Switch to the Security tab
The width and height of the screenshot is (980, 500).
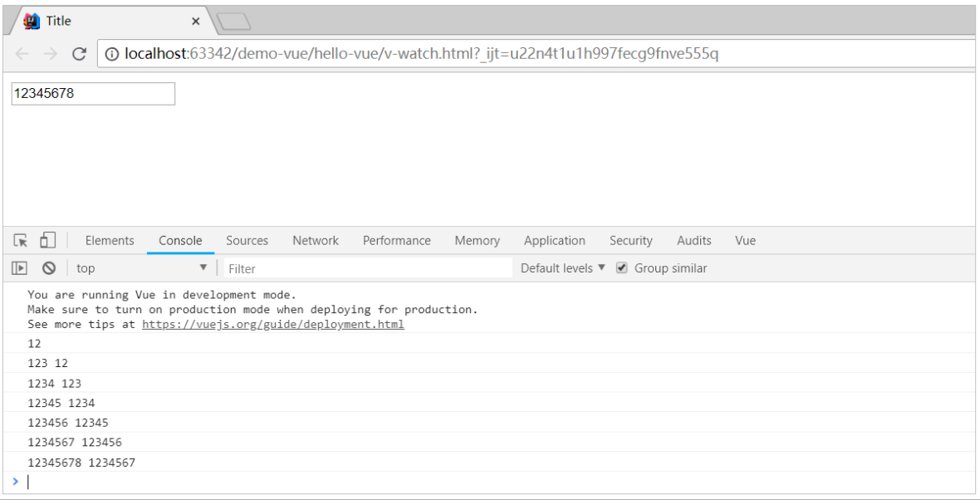point(630,241)
